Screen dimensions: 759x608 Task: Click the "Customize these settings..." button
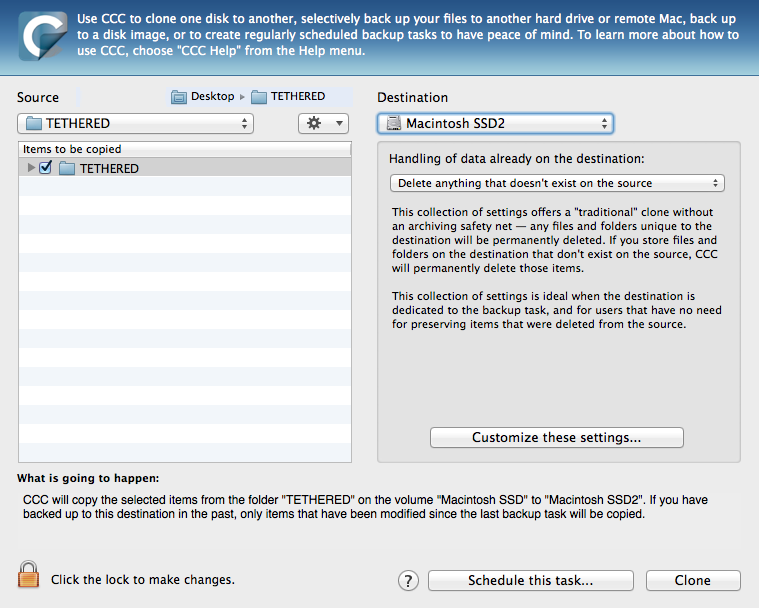(x=556, y=438)
